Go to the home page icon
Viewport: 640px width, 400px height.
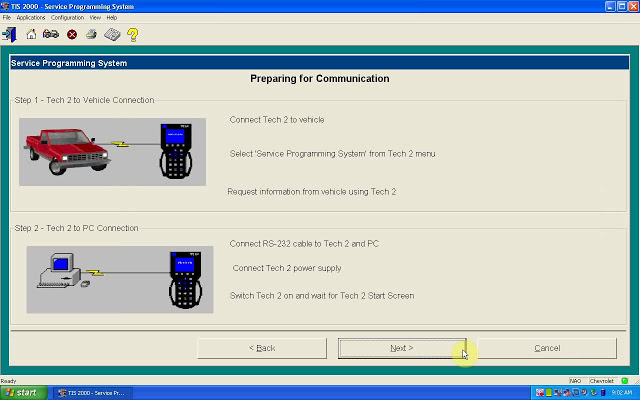(31, 34)
